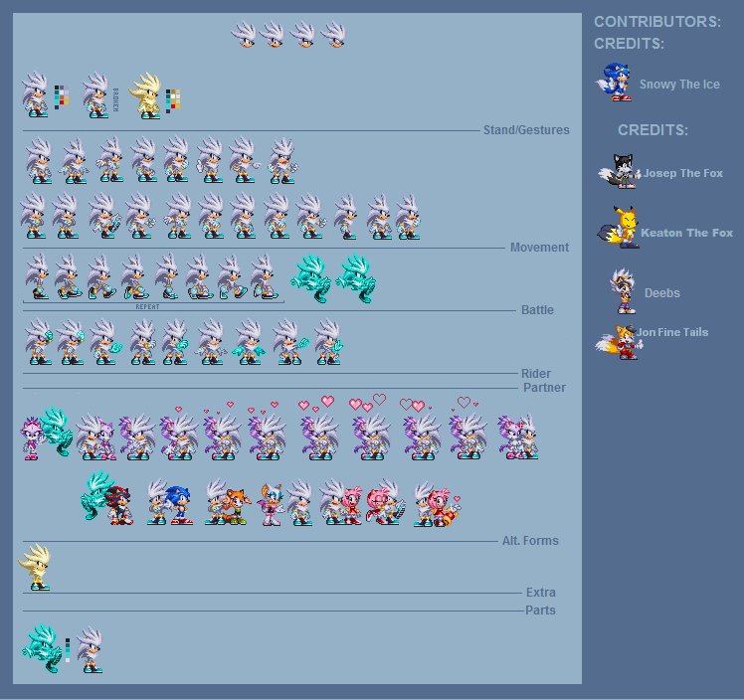Click the Deebs name
The height and width of the screenshot is (700, 744).
click(661, 293)
